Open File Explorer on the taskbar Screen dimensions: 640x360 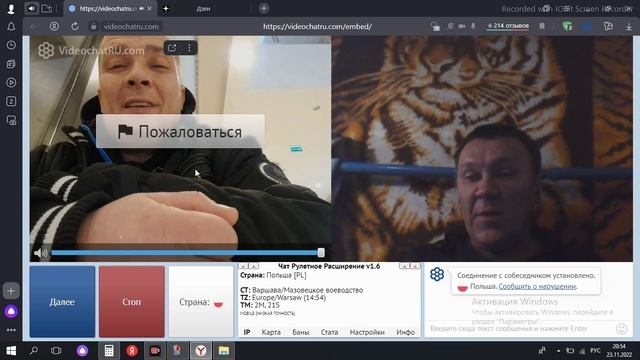224,351
